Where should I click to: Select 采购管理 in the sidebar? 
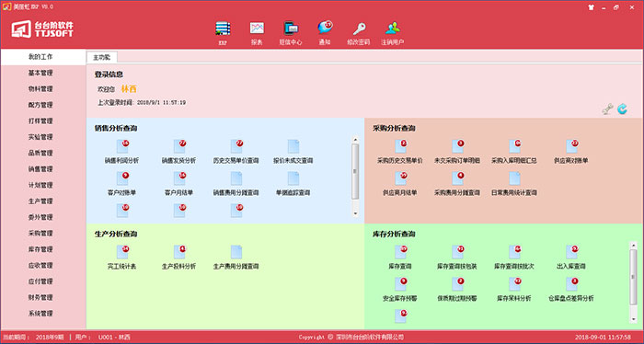click(x=43, y=233)
